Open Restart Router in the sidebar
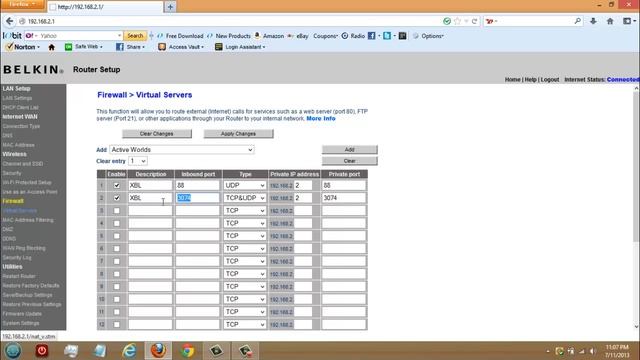 [19, 276]
